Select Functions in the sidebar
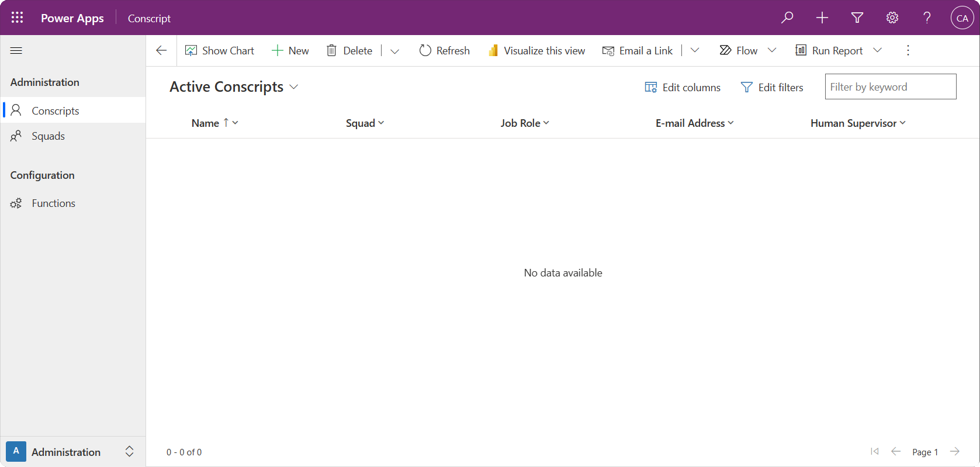The height and width of the screenshot is (467, 980). click(x=73, y=203)
